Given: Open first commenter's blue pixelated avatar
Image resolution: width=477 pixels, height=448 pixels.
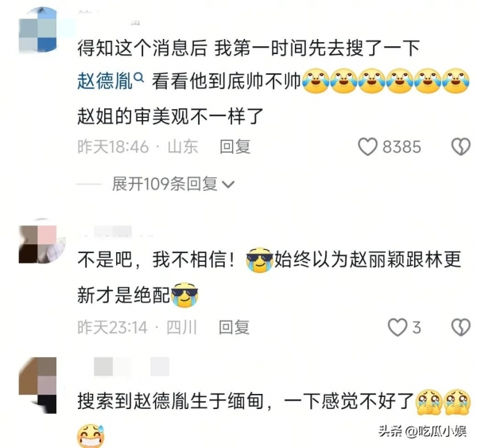Looking at the screenshot, I should point(38,30).
